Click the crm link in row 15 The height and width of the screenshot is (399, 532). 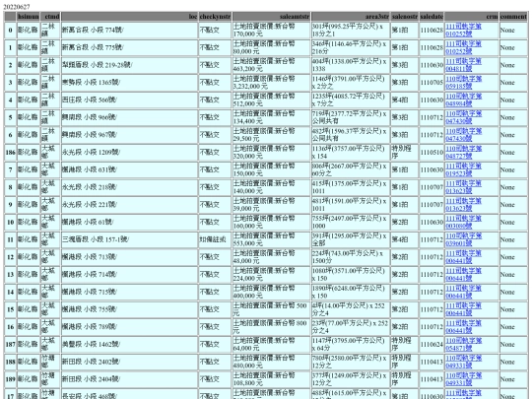463,309
